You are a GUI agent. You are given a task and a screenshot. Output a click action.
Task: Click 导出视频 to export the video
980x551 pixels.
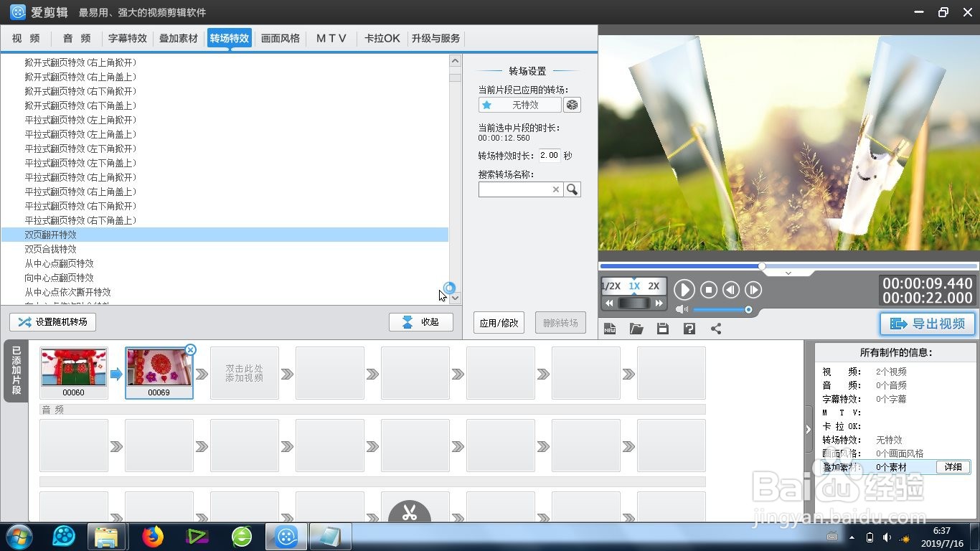tap(927, 324)
